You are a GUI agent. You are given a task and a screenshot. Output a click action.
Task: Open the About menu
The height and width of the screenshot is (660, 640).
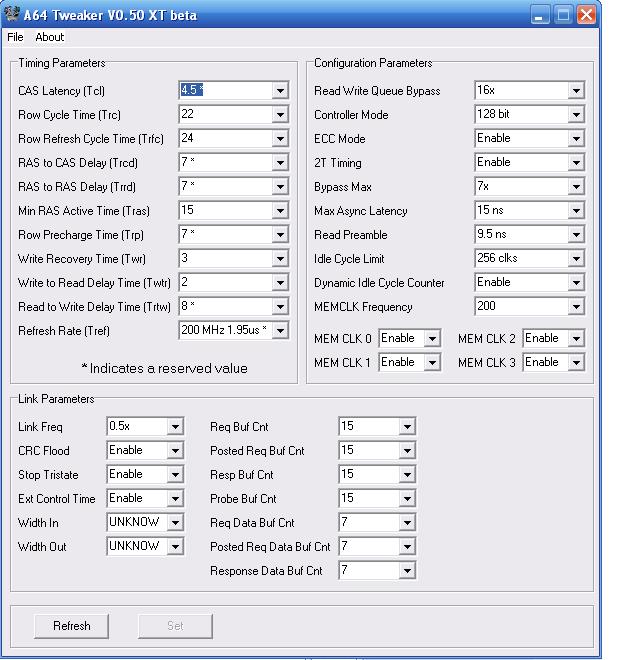[50, 37]
